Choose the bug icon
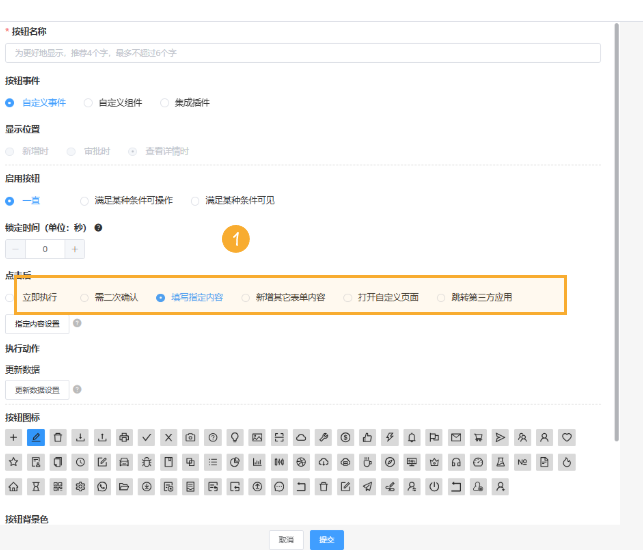The image size is (643, 550). pos(146,462)
